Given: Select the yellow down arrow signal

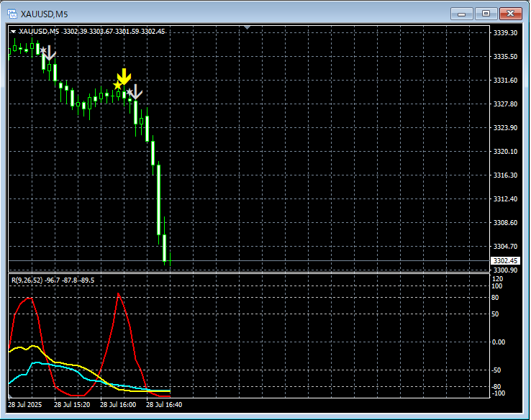Looking at the screenshot, I should click(x=124, y=76).
